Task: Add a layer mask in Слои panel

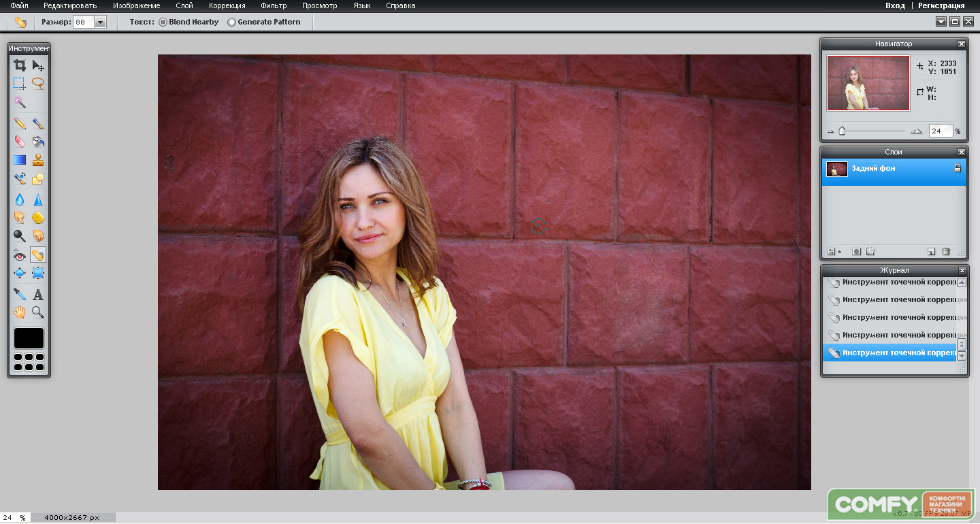Action: click(857, 252)
